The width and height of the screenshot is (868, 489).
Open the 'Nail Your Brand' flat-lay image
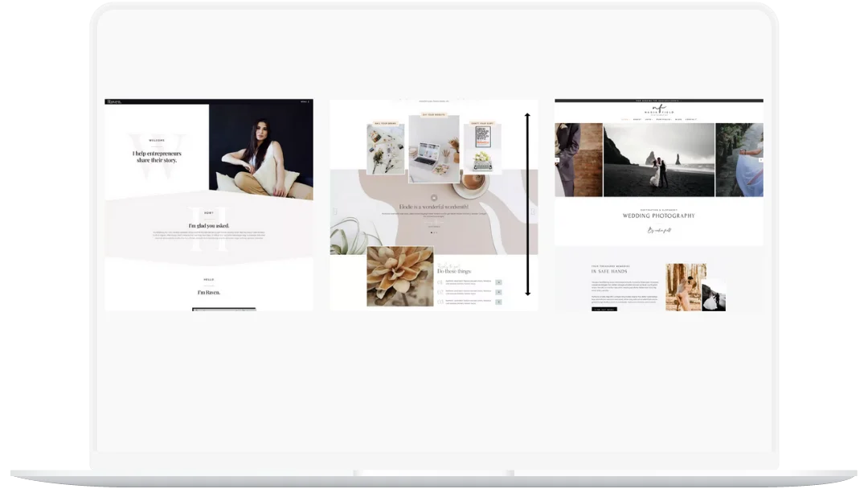tap(385, 150)
